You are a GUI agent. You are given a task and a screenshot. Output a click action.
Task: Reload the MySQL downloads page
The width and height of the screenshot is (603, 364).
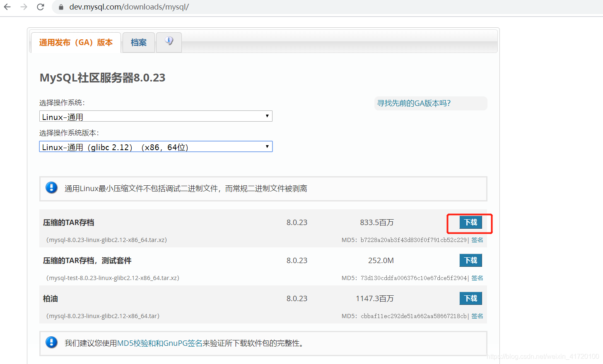(41, 7)
